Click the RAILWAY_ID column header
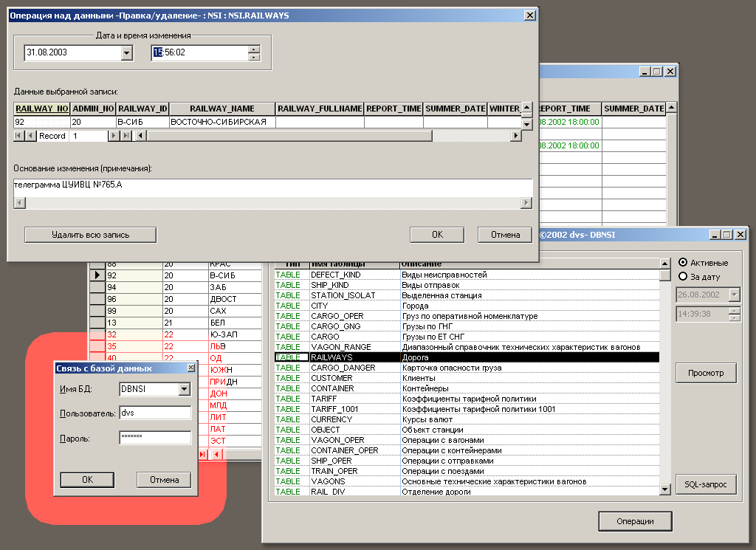 142,109
